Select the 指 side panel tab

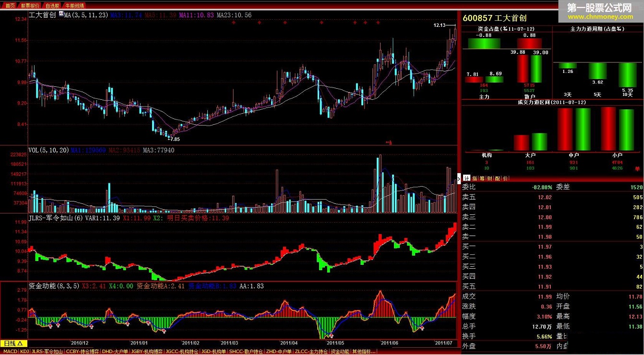coord(475,178)
